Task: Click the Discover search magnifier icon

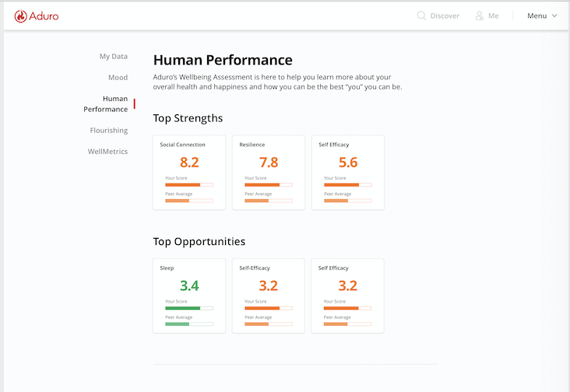Action: (x=421, y=16)
